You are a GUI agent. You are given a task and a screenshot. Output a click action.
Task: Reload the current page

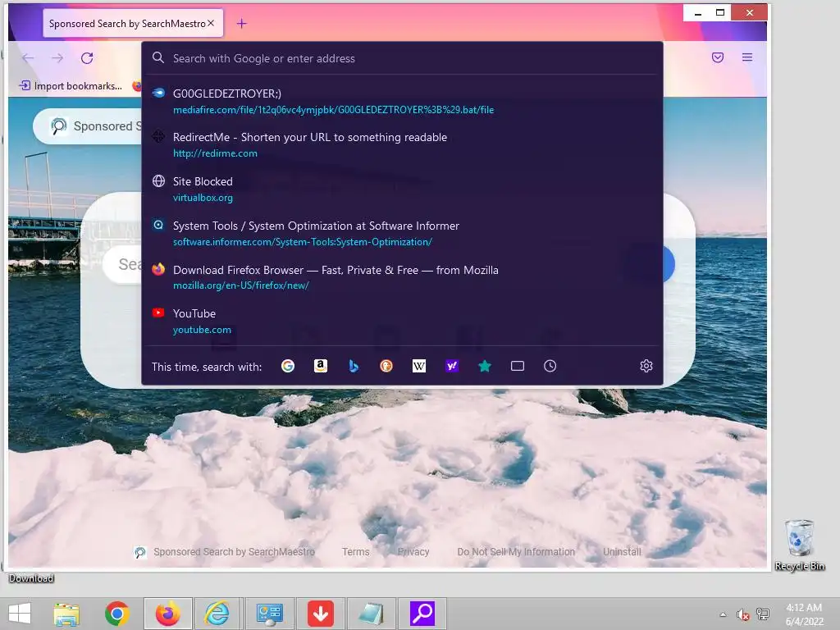(x=87, y=58)
